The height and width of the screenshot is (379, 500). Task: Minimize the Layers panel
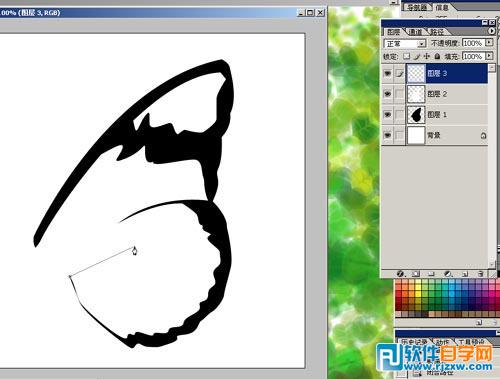coord(485,22)
